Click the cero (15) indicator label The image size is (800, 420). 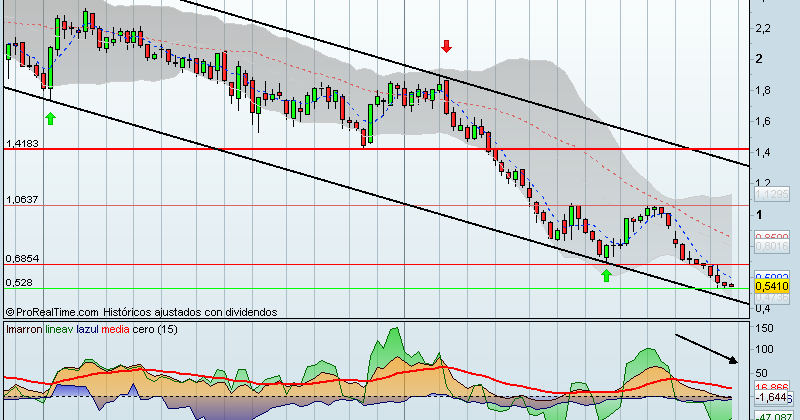point(155,330)
